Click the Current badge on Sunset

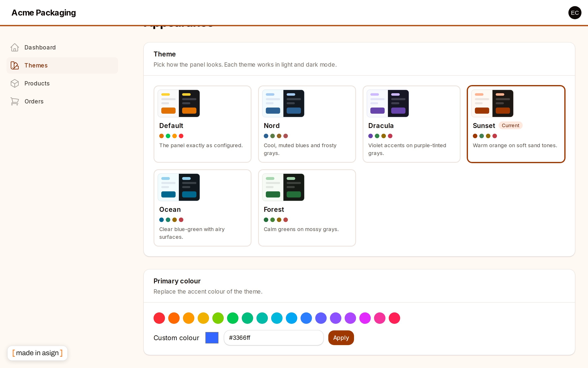(x=510, y=126)
